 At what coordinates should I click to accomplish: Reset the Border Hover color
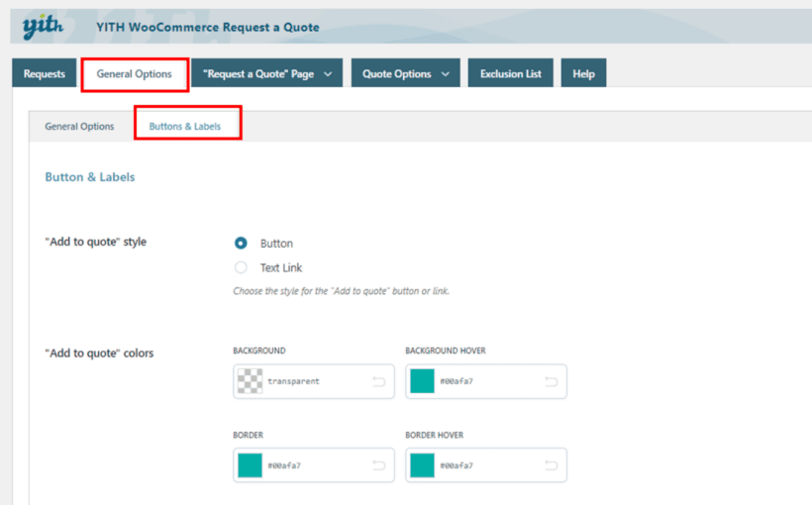point(552,465)
